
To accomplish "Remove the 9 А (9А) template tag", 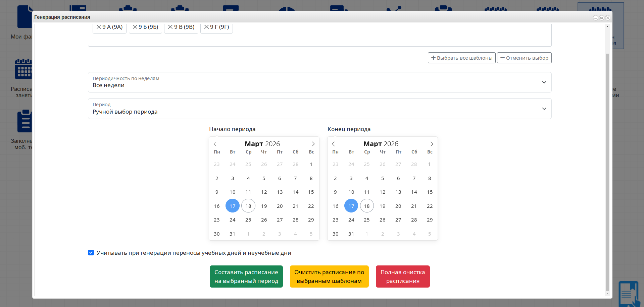I will coord(99,27).
